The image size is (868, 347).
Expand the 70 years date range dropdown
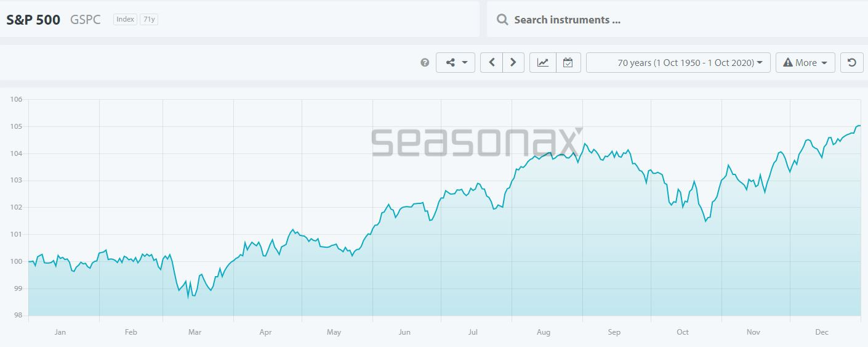[x=678, y=63]
